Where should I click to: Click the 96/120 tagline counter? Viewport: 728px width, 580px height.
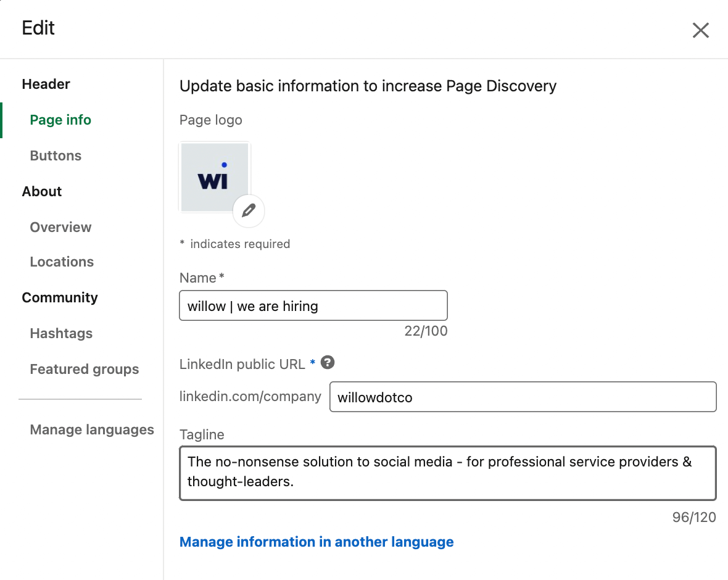(694, 517)
